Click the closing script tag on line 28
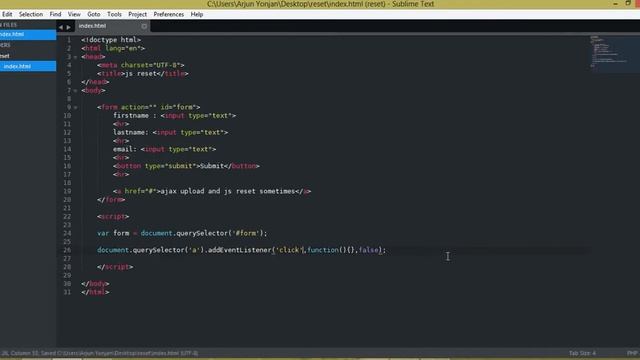640x360 pixels. click(115, 267)
